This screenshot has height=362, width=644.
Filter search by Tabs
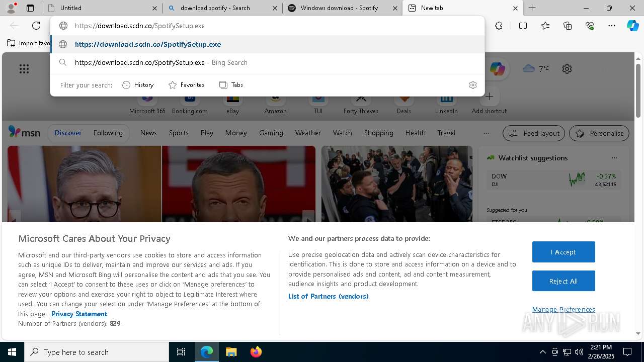pos(231,85)
